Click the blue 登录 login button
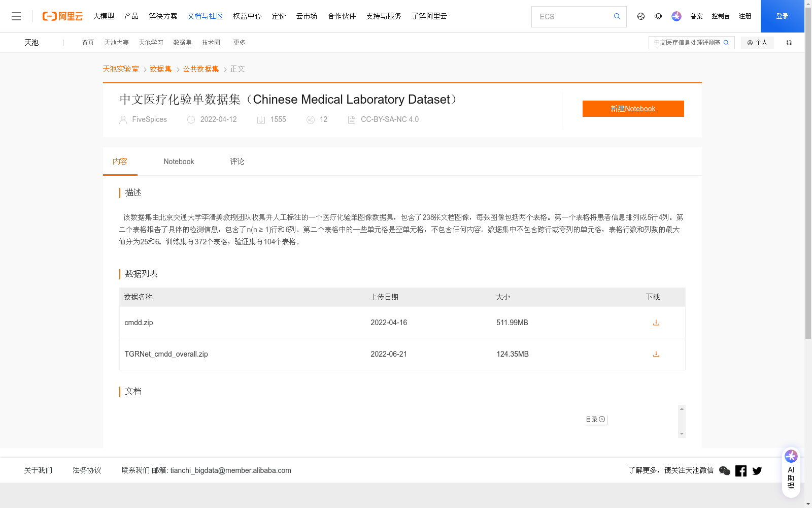 tap(782, 16)
